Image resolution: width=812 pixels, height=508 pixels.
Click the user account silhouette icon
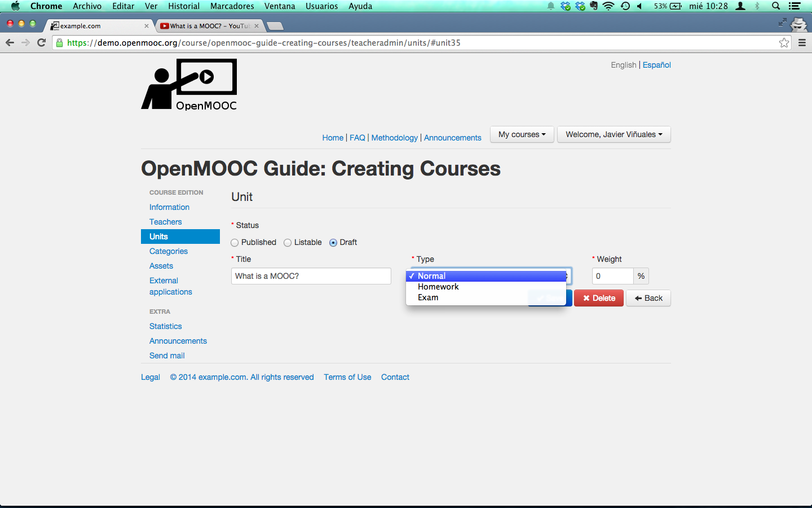[x=741, y=6]
